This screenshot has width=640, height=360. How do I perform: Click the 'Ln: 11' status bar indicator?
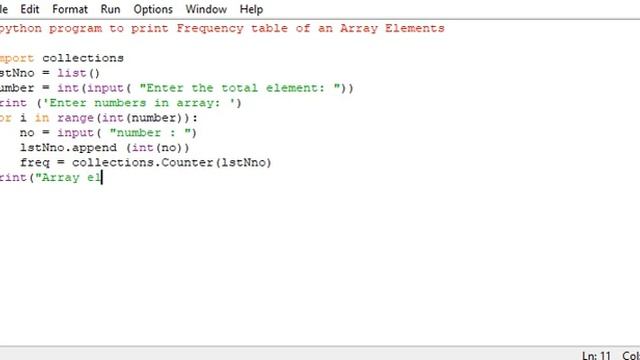click(x=596, y=355)
